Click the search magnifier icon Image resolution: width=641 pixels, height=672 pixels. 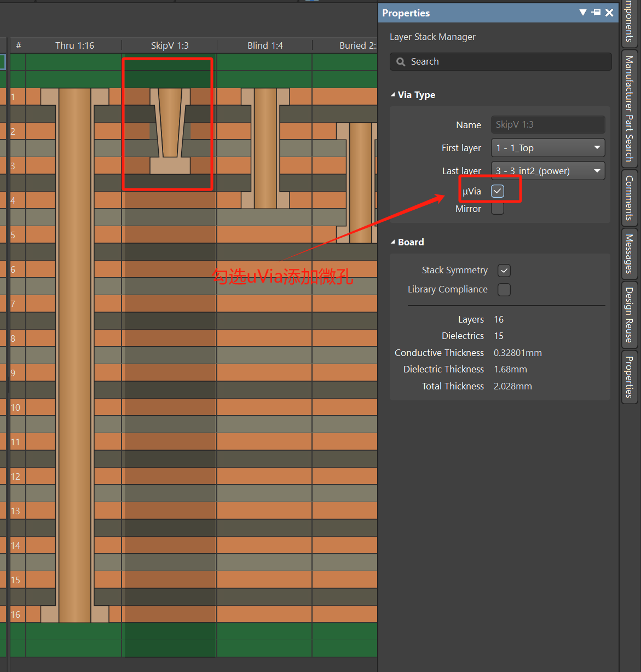(x=401, y=62)
